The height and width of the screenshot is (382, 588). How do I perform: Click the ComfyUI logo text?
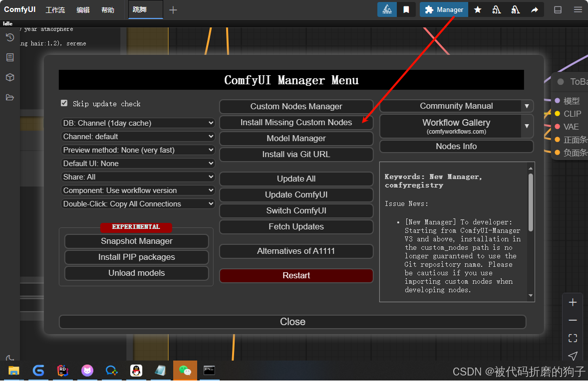(x=19, y=9)
